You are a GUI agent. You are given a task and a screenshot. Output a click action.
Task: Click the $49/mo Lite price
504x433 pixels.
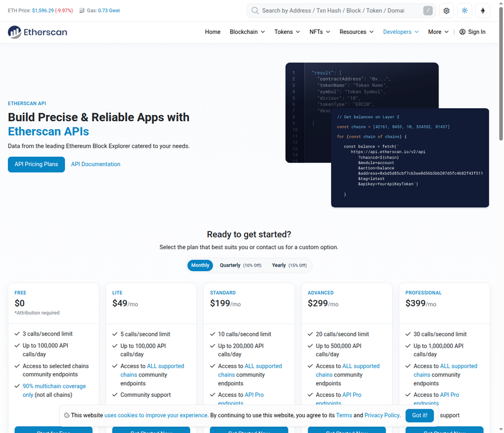[x=125, y=303]
